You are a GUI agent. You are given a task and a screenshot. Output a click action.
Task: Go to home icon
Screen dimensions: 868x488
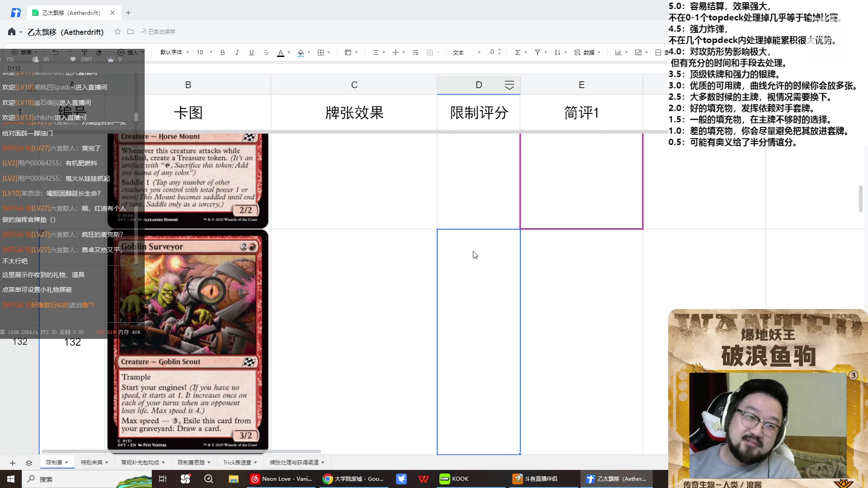[12, 32]
